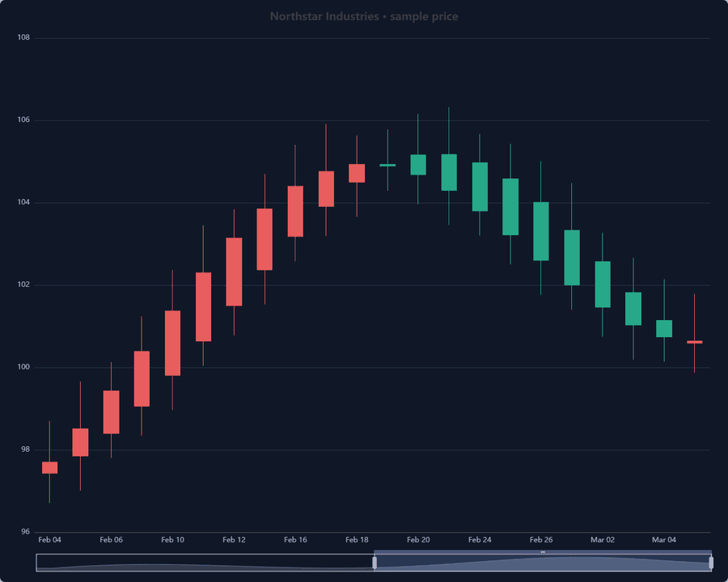The width and height of the screenshot is (728, 582).
Task: Click the green candle between Feb 24 and Feb 26
Action: (510, 207)
